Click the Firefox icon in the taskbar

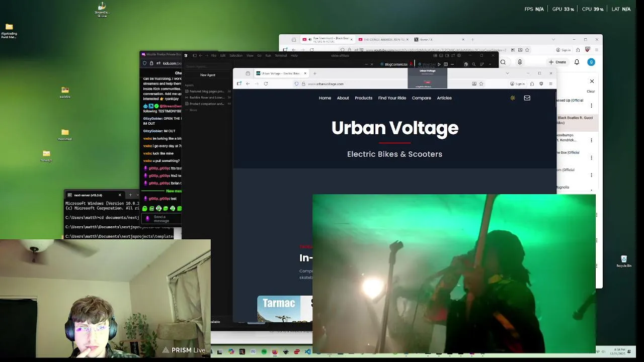click(x=275, y=352)
